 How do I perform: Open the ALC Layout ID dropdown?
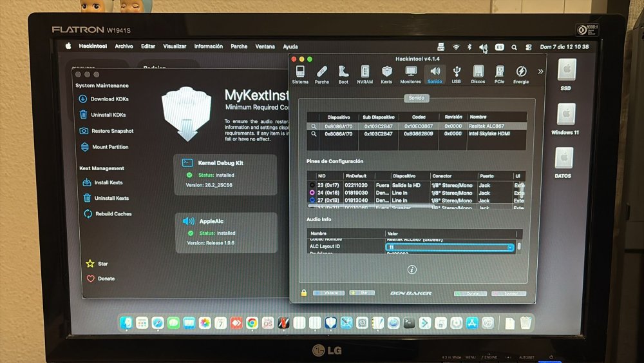tap(450, 247)
